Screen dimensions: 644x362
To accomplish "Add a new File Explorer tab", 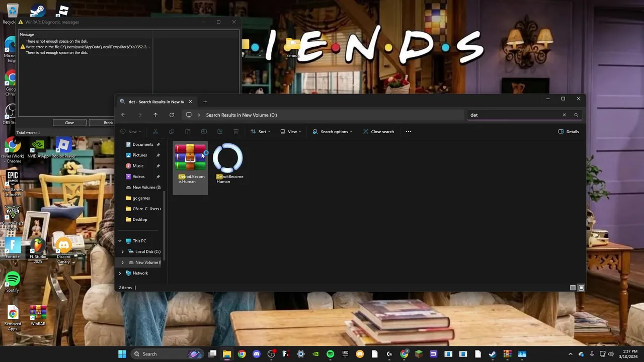I will 205,102.
